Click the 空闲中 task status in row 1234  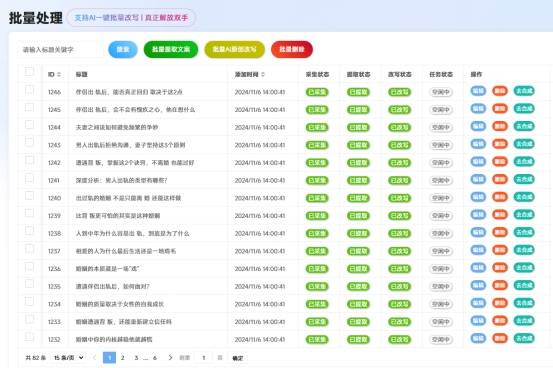pos(441,304)
